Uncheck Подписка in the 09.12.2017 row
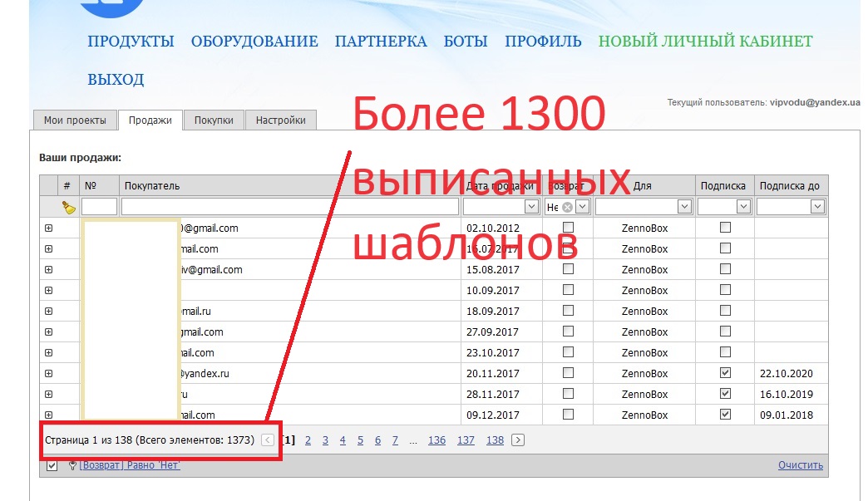The image size is (868, 501). (x=725, y=415)
